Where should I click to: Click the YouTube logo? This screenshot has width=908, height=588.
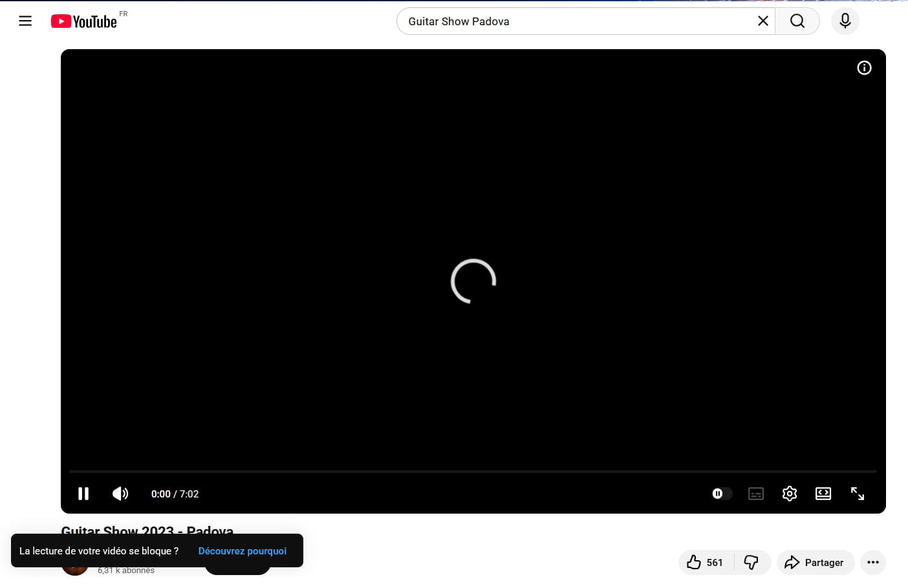(84, 21)
